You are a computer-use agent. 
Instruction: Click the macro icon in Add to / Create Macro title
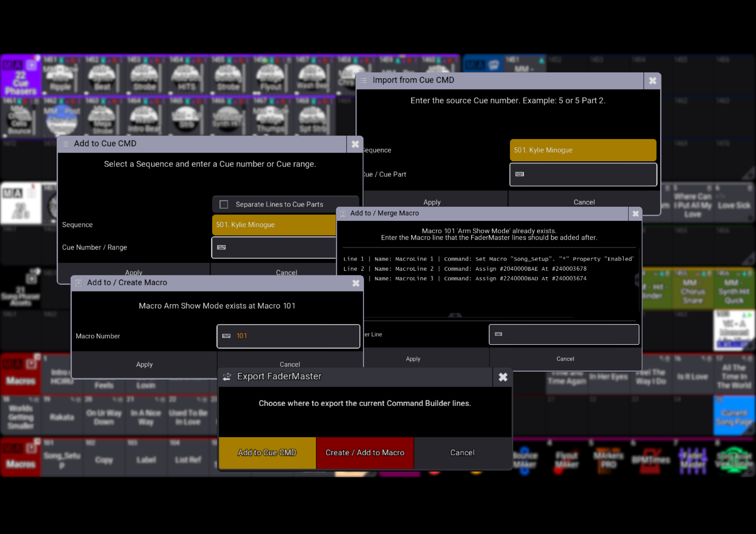tap(79, 283)
